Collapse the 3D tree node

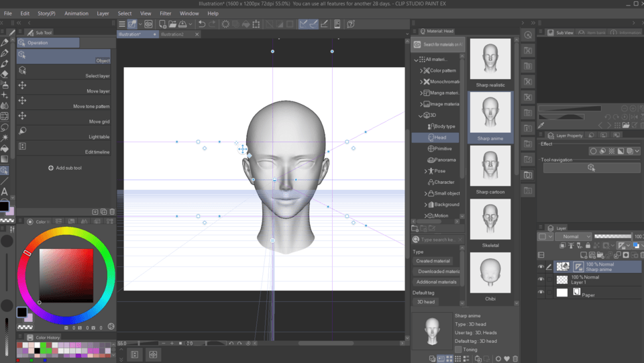point(421,115)
